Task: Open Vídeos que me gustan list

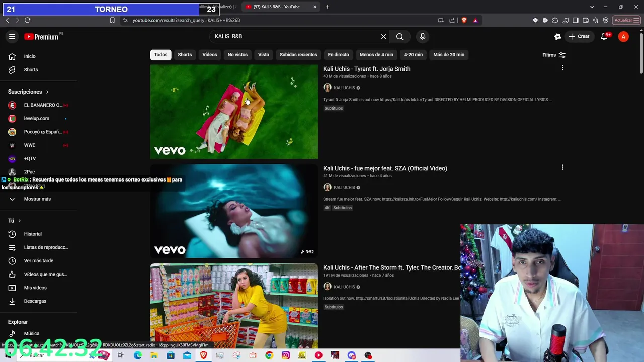Action: pyautogui.click(x=38, y=274)
